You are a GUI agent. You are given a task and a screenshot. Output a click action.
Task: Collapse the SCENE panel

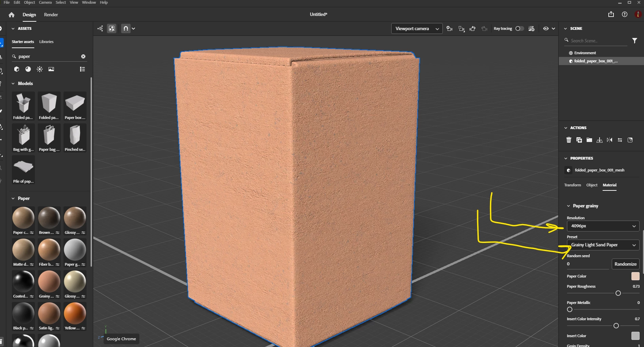point(566,28)
